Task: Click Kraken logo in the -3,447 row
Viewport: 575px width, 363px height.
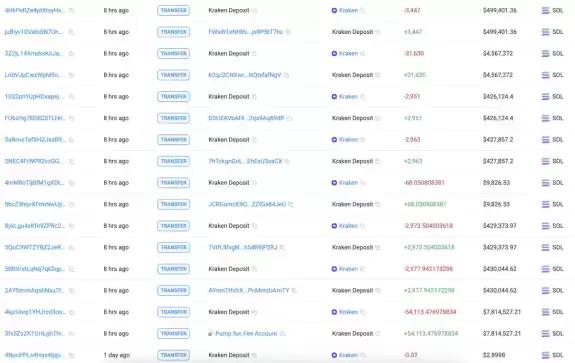Action: click(x=334, y=11)
